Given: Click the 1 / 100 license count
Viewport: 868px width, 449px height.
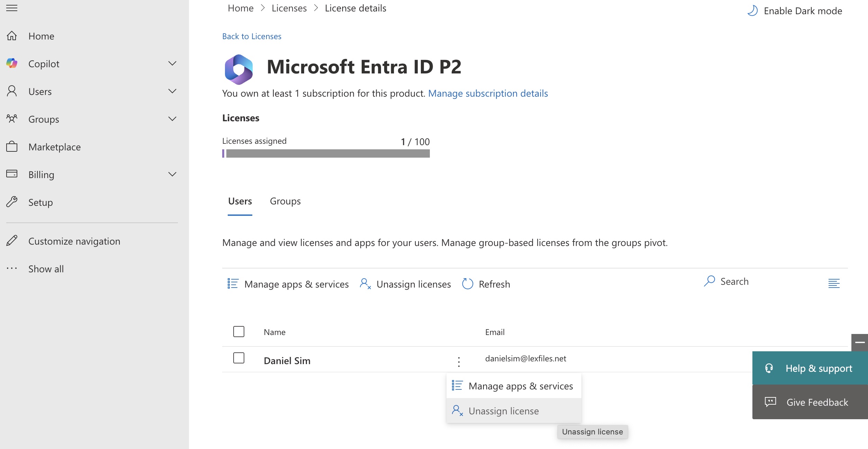Looking at the screenshot, I should 415,142.
